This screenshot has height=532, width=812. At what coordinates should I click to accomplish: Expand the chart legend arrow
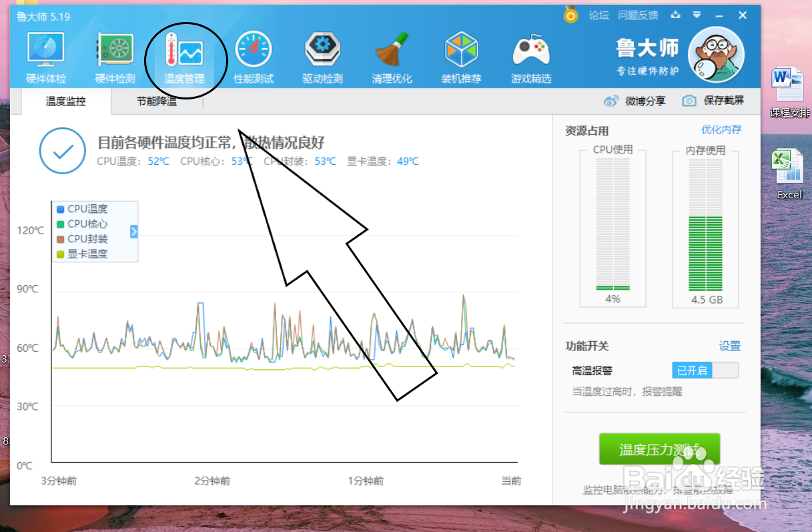134,232
